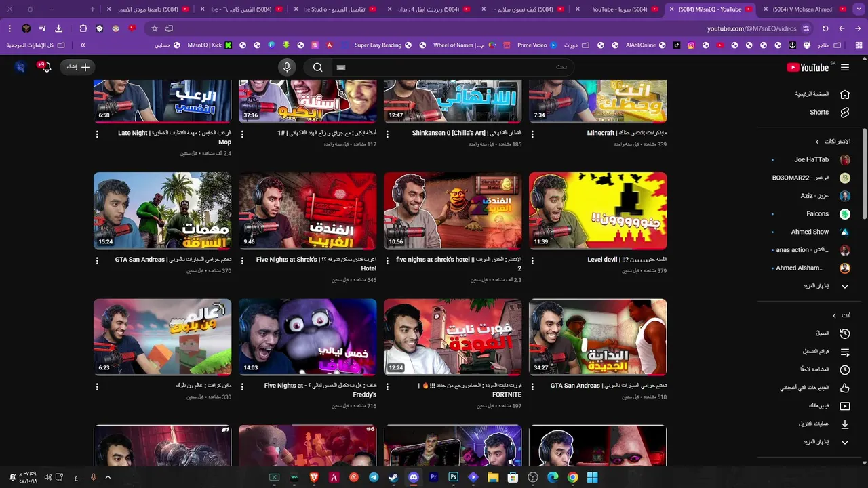Click the Create (إنشاء) button

[x=77, y=67]
